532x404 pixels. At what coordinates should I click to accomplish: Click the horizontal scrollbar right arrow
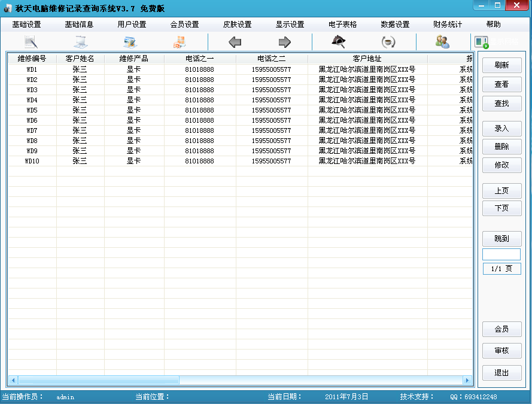[467, 380]
